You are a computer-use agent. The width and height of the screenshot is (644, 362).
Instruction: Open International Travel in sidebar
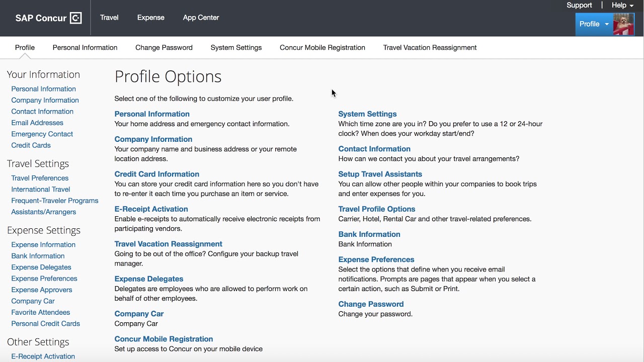click(41, 190)
